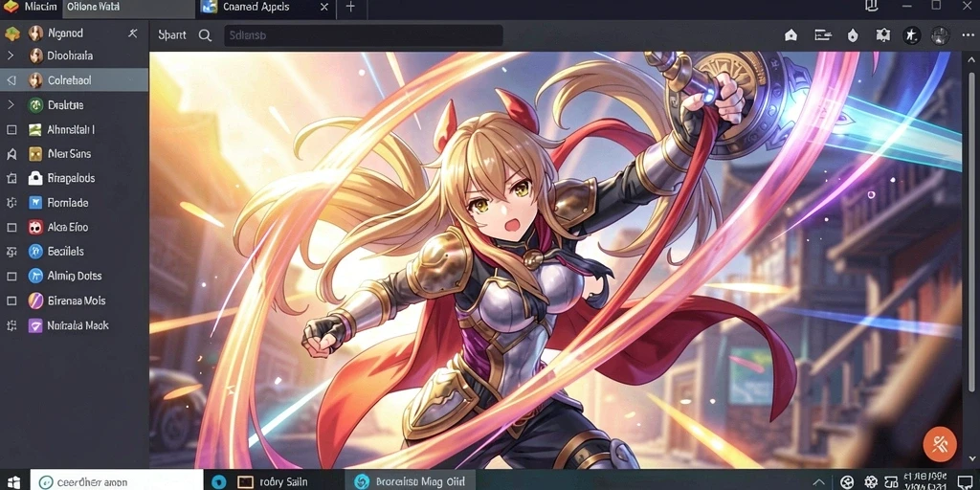This screenshot has height=490, width=980.
Task: Toggle the checkbox beside Alca Efoo
Action: (x=11, y=228)
